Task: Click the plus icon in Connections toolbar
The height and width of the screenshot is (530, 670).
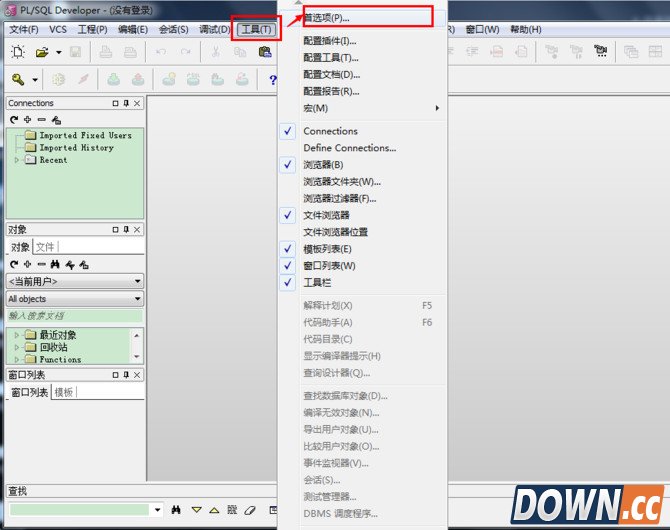Action: 27,120
